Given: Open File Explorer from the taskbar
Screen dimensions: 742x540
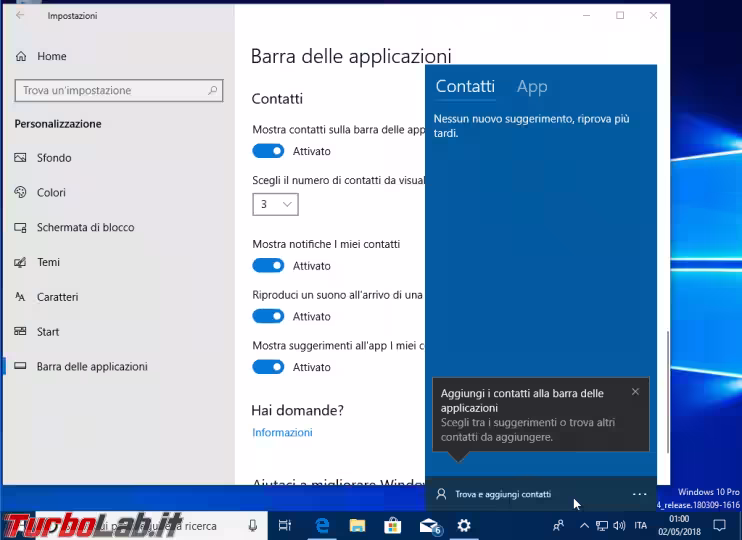Looking at the screenshot, I should tap(357, 525).
